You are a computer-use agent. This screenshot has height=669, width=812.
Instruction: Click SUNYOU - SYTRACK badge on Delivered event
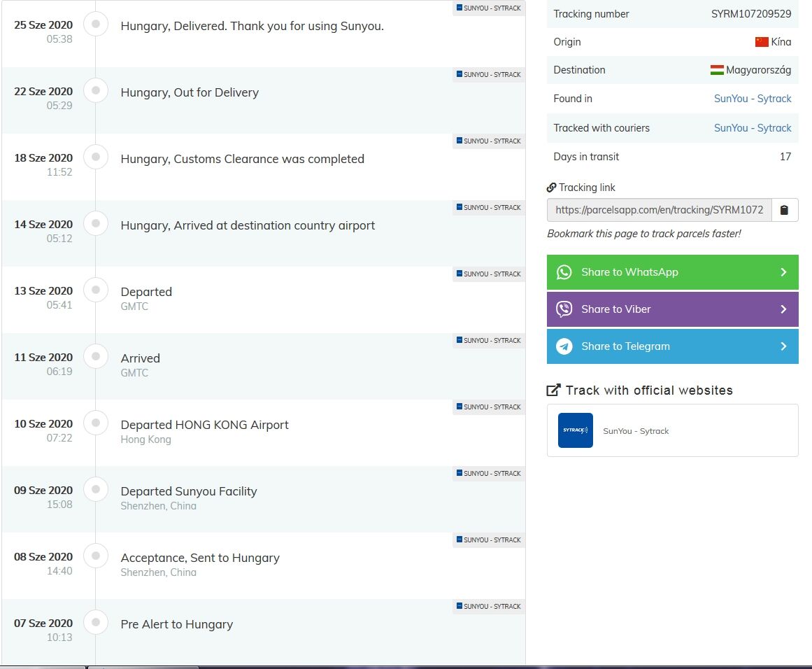[x=489, y=8]
